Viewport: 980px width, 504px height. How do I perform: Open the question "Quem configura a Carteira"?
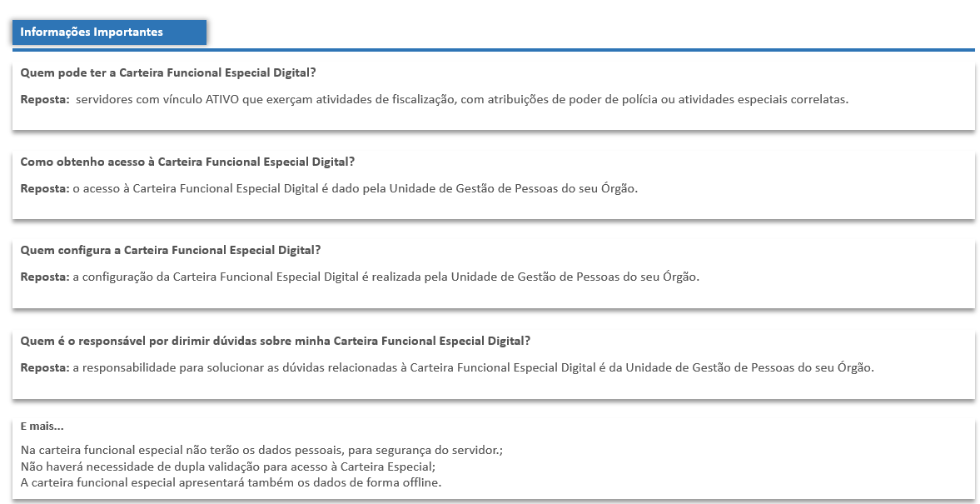[170, 250]
